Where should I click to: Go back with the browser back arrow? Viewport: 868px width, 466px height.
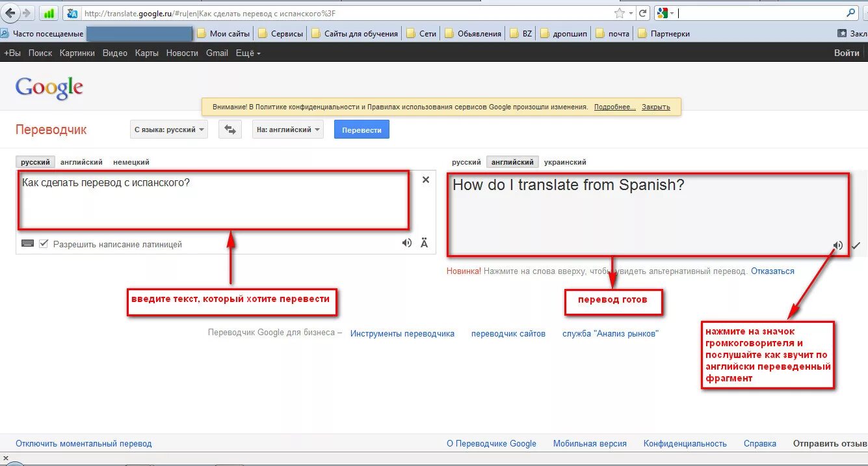(x=10, y=13)
